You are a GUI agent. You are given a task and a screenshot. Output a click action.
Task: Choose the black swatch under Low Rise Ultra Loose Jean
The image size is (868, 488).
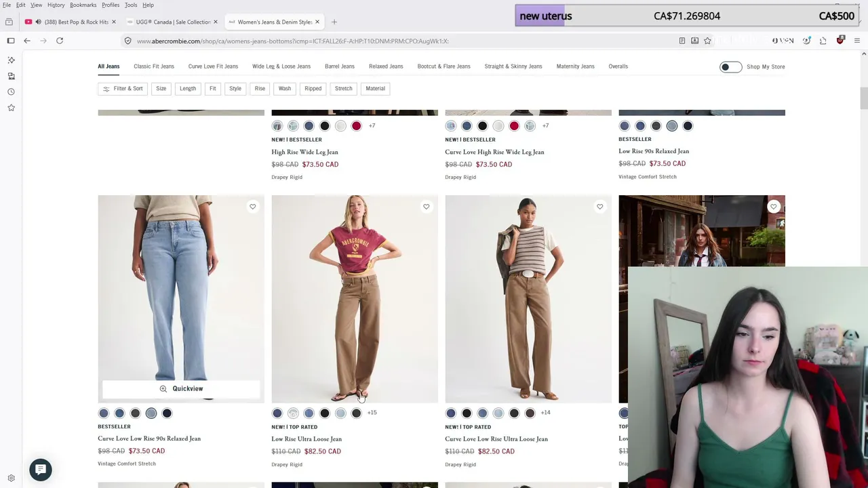point(325,413)
